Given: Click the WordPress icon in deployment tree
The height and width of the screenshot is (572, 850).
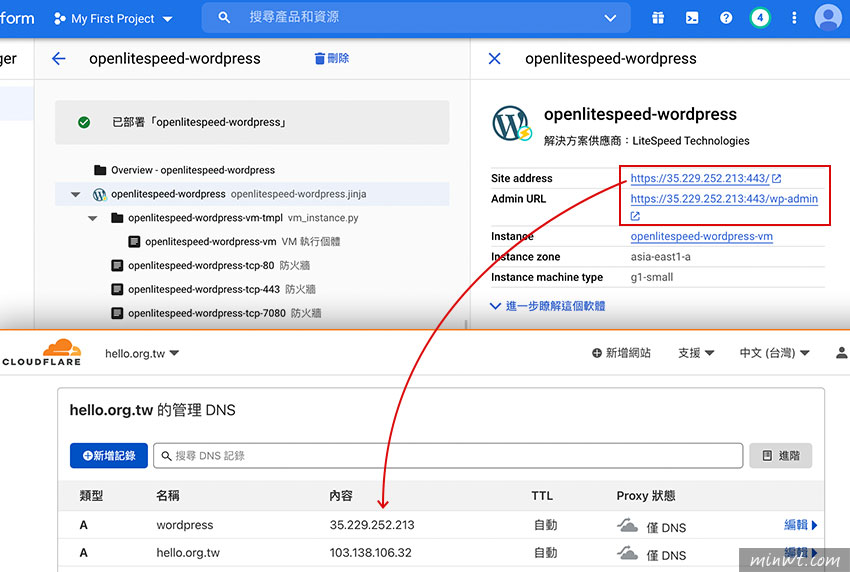Looking at the screenshot, I should 99,194.
